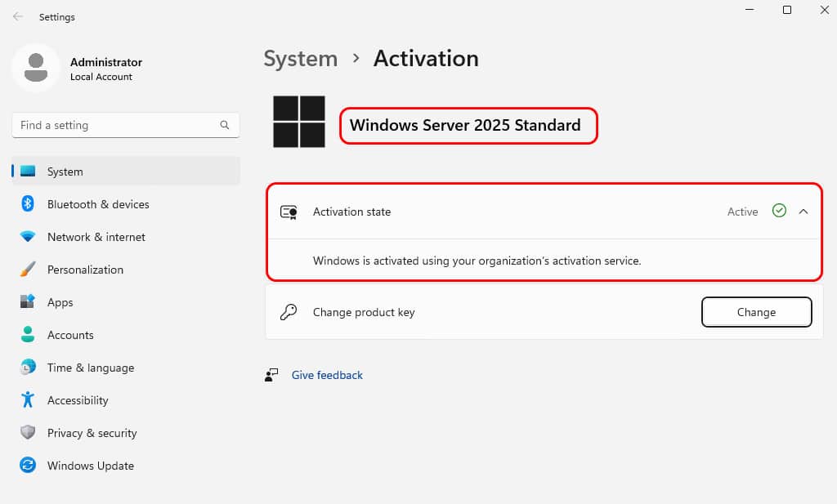Click the Windows logo beside edition name
The width and height of the screenshot is (837, 504).
point(299,122)
